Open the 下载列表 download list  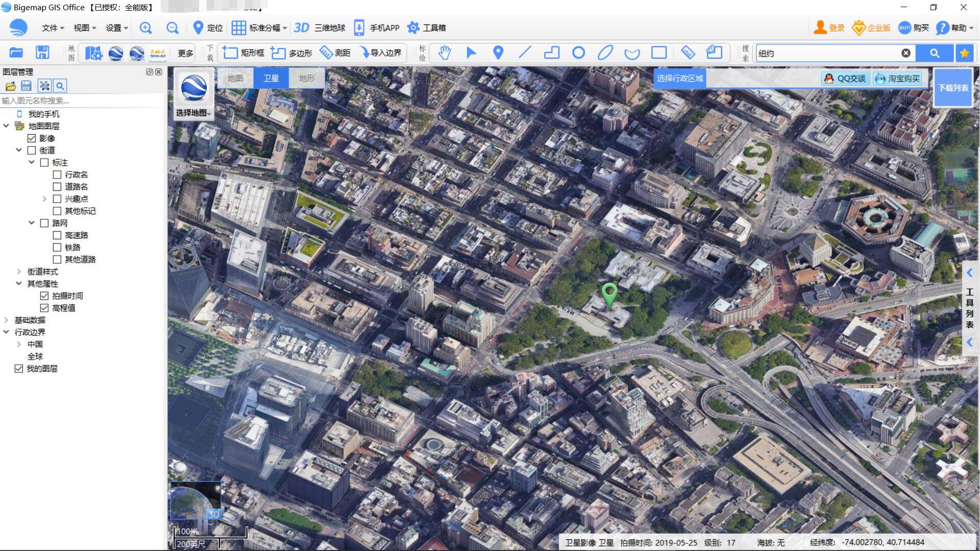953,88
